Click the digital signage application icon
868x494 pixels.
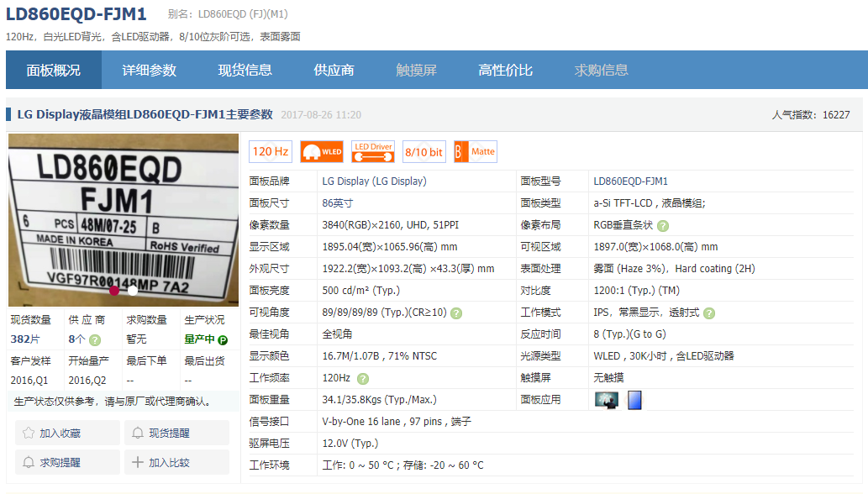[606, 400]
